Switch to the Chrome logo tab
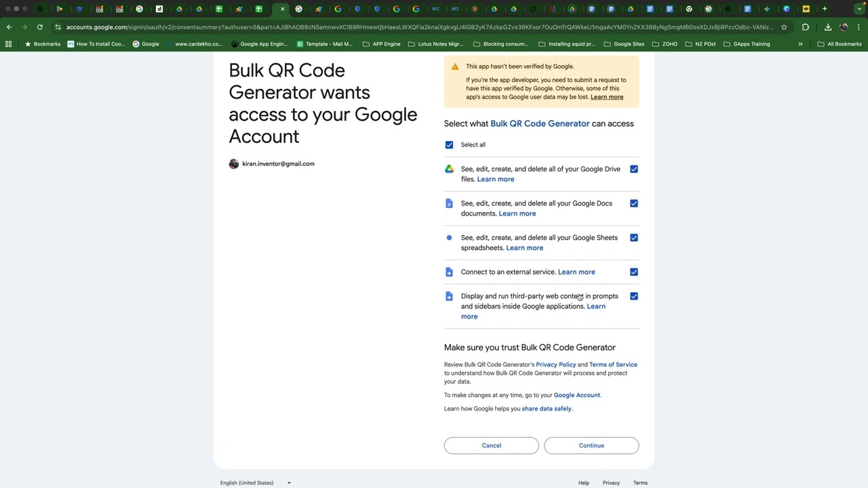This screenshot has height=488, width=868. click(x=689, y=9)
